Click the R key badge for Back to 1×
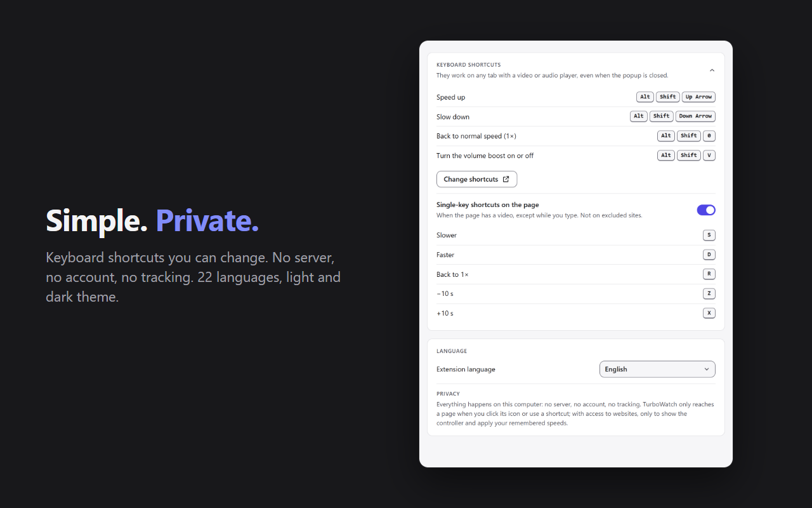This screenshot has width=812, height=508. point(709,274)
